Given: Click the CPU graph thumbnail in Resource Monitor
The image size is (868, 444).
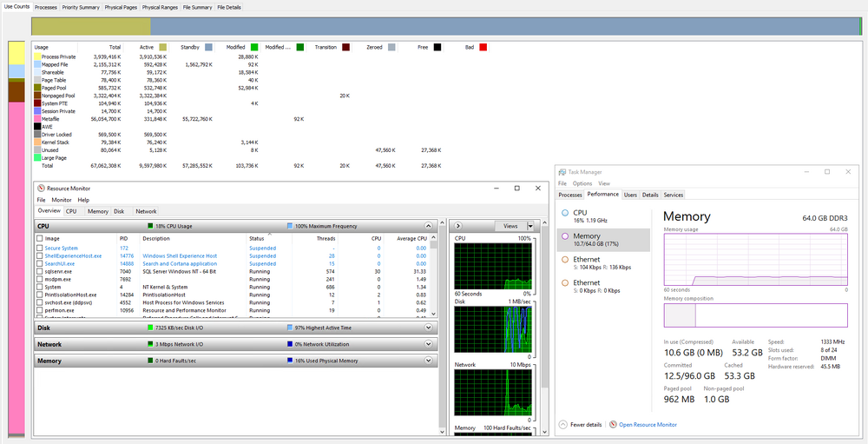Looking at the screenshot, I should pyautogui.click(x=493, y=266).
